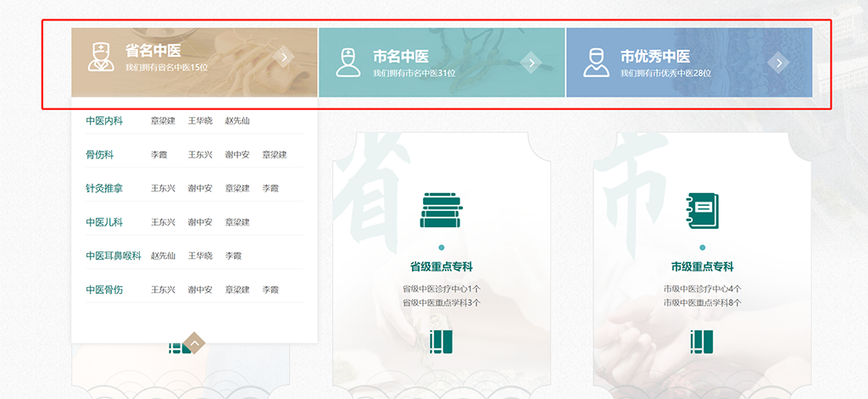Select doctor 王东兴 in the 骨伤科 row

[200, 154]
